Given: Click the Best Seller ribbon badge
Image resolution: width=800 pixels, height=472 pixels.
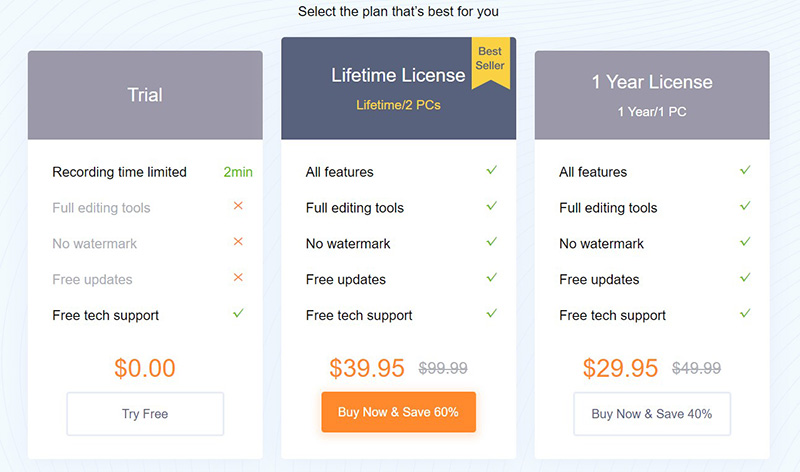Looking at the screenshot, I should pos(490,62).
